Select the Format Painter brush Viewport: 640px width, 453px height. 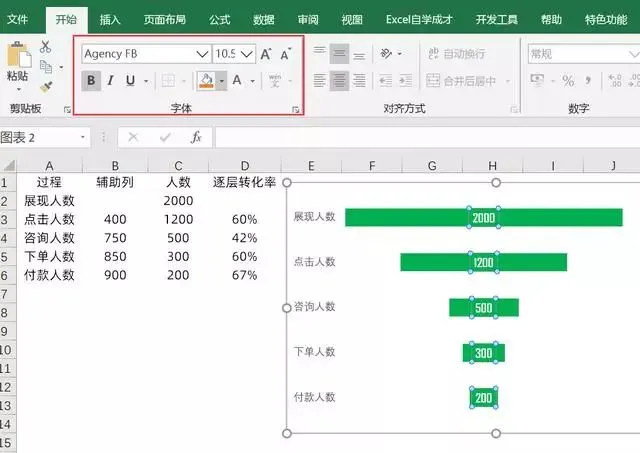(x=46, y=87)
